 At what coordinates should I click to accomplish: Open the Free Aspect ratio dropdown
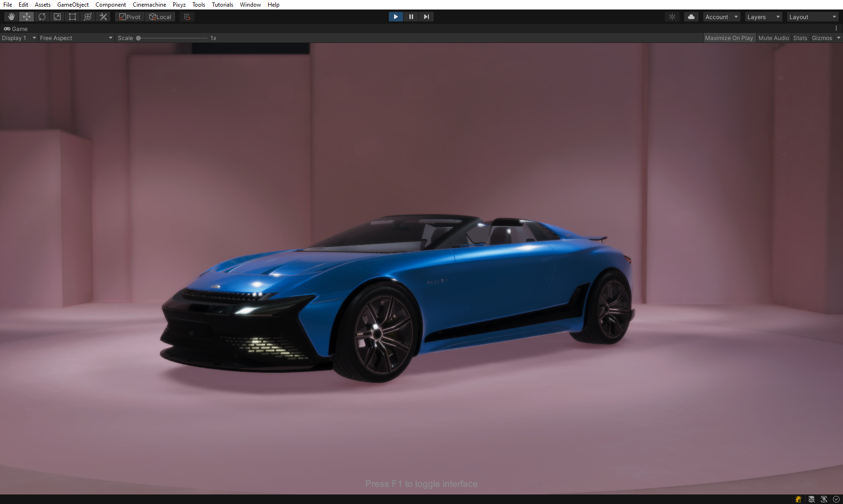pyautogui.click(x=75, y=38)
